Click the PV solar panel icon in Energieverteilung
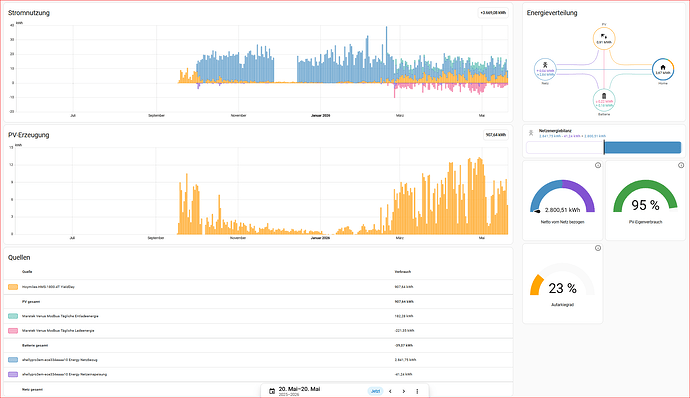Image resolution: width=690 pixels, height=398 pixels. (x=604, y=36)
